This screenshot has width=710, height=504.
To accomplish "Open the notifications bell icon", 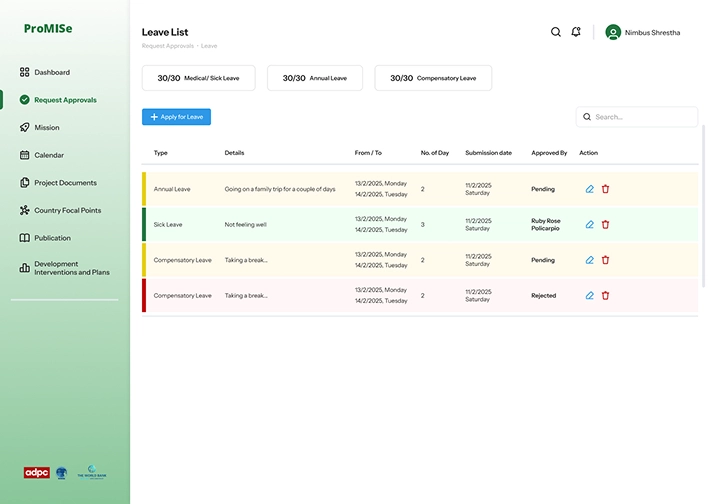I will click(x=576, y=32).
